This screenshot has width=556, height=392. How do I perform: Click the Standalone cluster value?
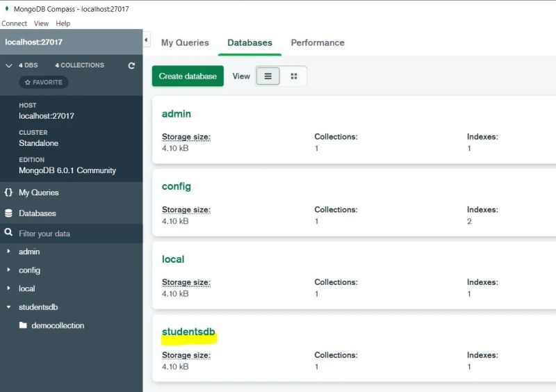click(39, 143)
